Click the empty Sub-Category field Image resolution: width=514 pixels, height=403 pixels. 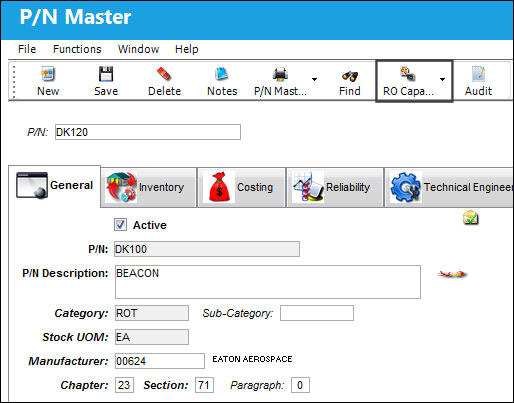click(x=317, y=313)
